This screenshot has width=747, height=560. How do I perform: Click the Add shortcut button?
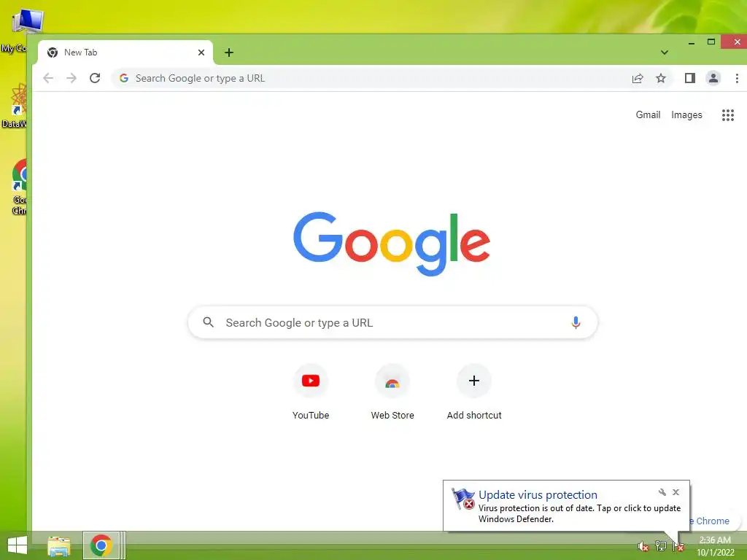tap(474, 392)
